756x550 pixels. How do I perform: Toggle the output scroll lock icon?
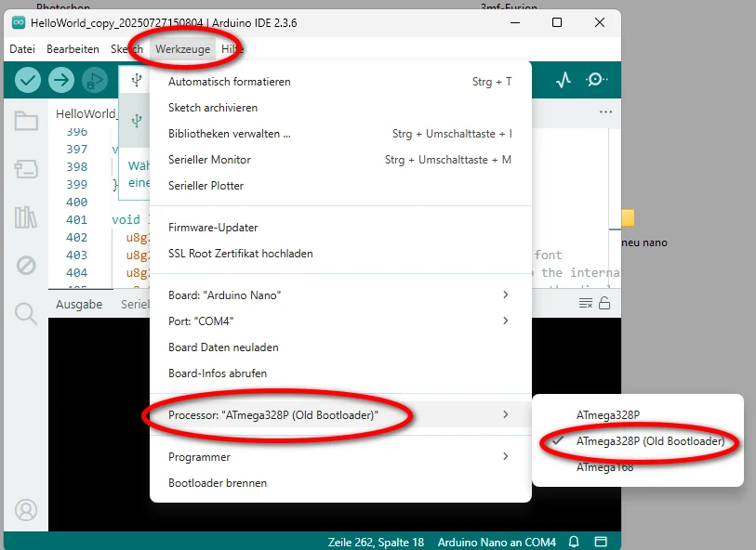click(x=604, y=303)
